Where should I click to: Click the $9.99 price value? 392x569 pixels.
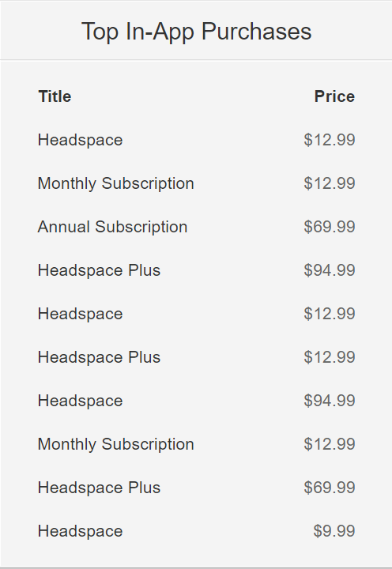pyautogui.click(x=334, y=531)
